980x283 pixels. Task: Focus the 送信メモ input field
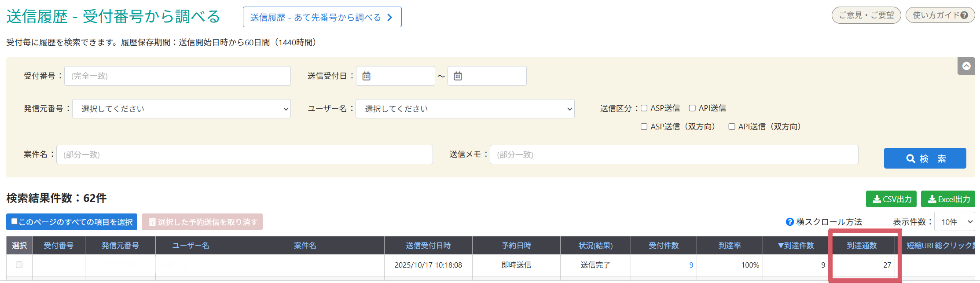pyautogui.click(x=674, y=154)
